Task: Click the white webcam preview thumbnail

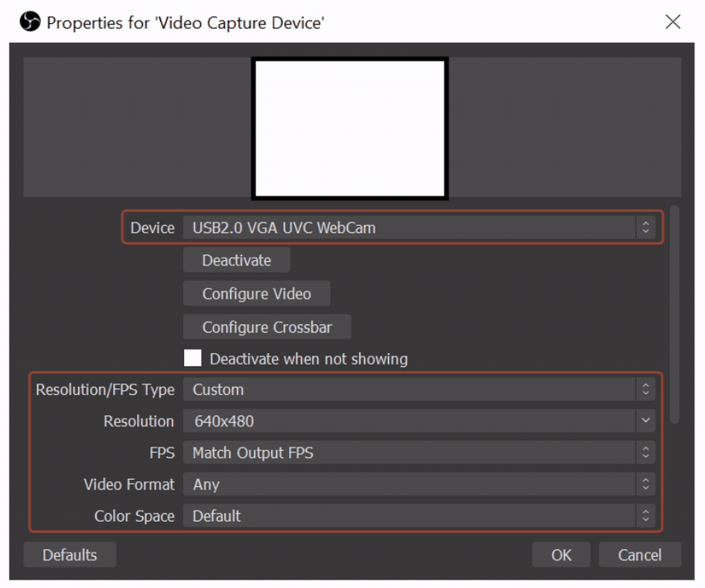Action: (350, 128)
